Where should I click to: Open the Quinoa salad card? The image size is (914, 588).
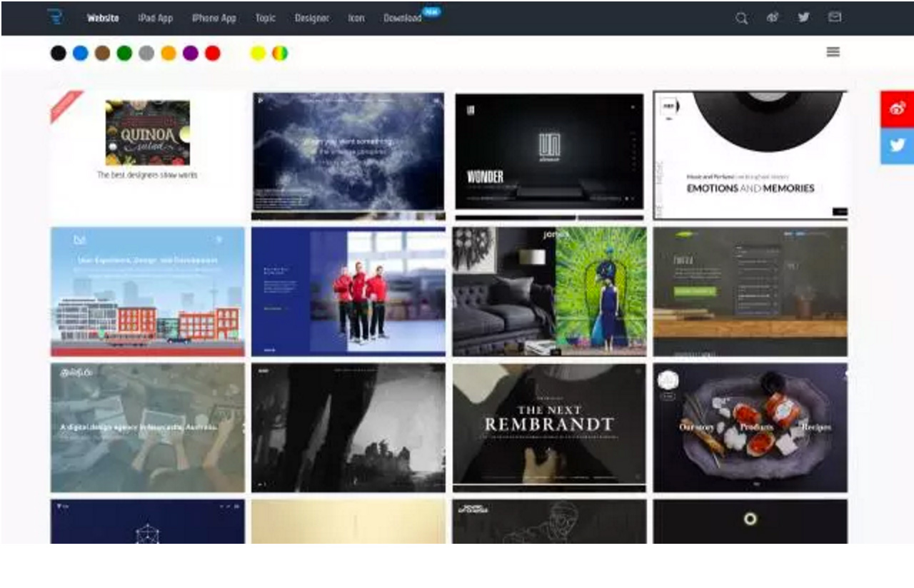[x=147, y=155]
